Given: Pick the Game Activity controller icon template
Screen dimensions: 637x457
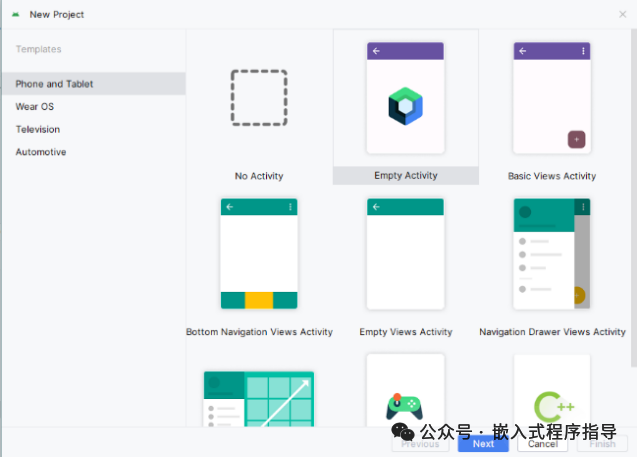Looking at the screenshot, I should (x=405, y=406).
